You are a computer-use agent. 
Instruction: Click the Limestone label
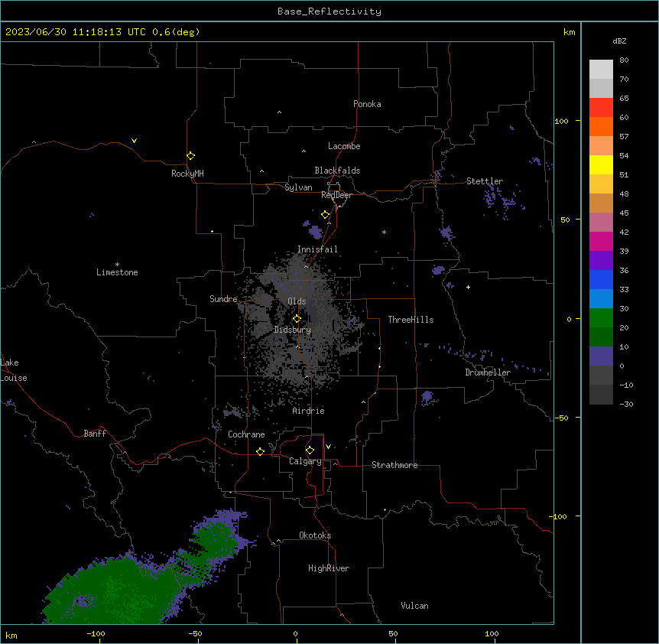click(117, 272)
